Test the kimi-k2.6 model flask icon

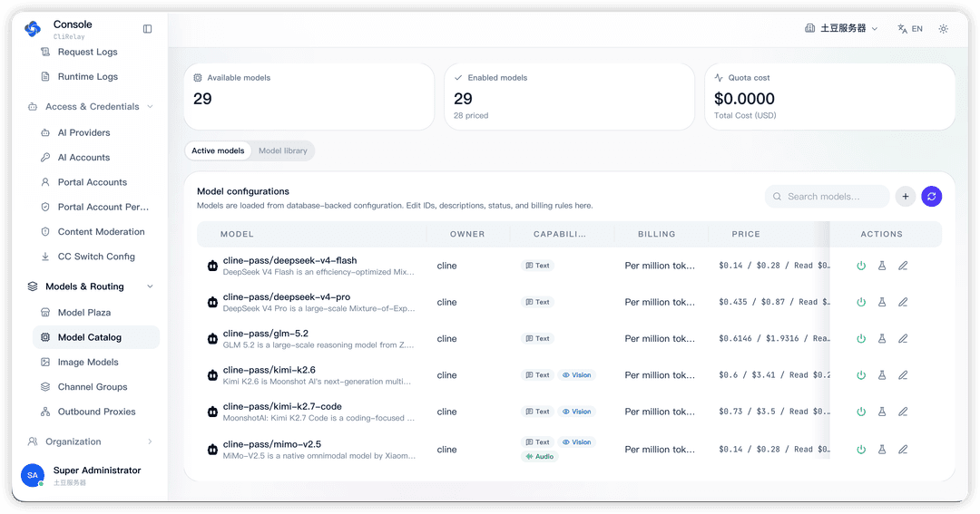click(882, 375)
